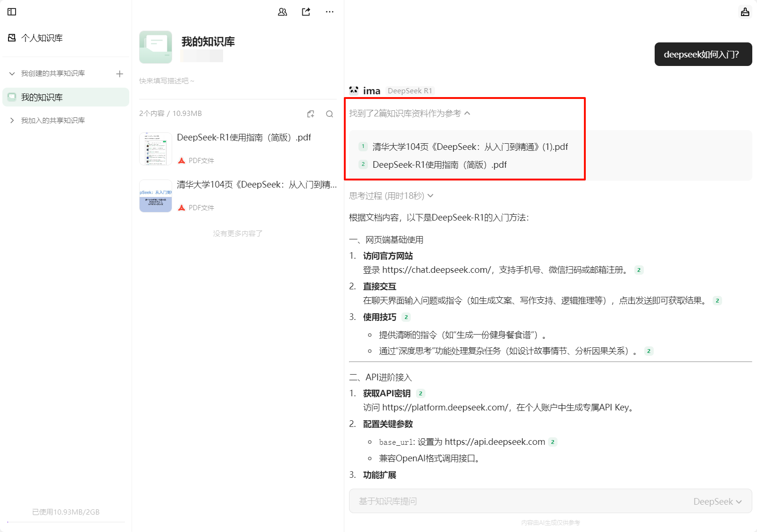Screen dimensions: 757x532
Task: Click the PDF icon of DeepSeek-R1使用指南
Action: (182, 160)
